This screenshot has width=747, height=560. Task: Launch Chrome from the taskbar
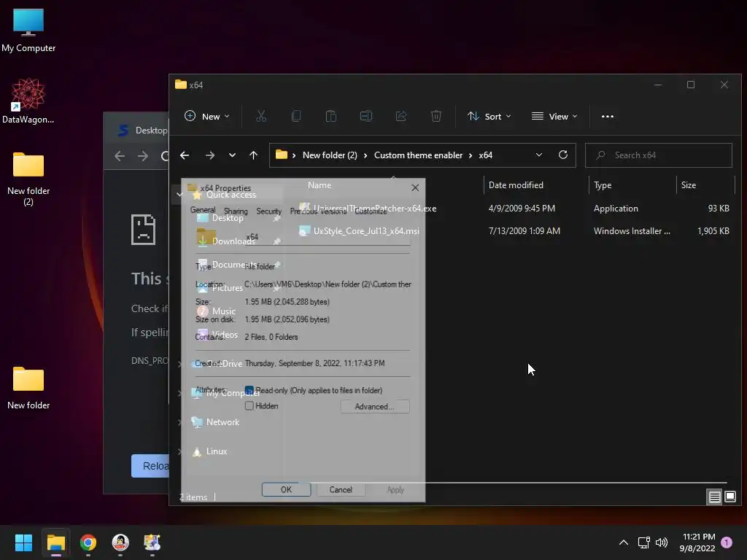pos(88,542)
